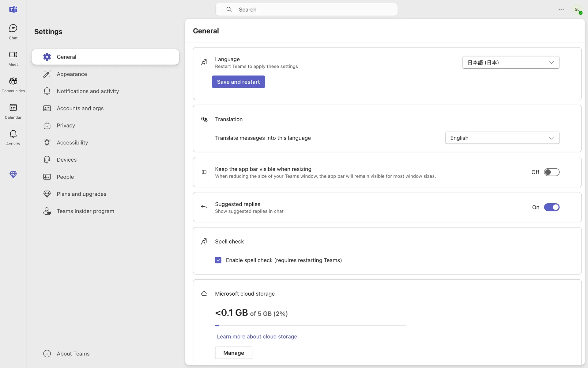
Task: Click the three-dots more options icon
Action: [561, 10]
